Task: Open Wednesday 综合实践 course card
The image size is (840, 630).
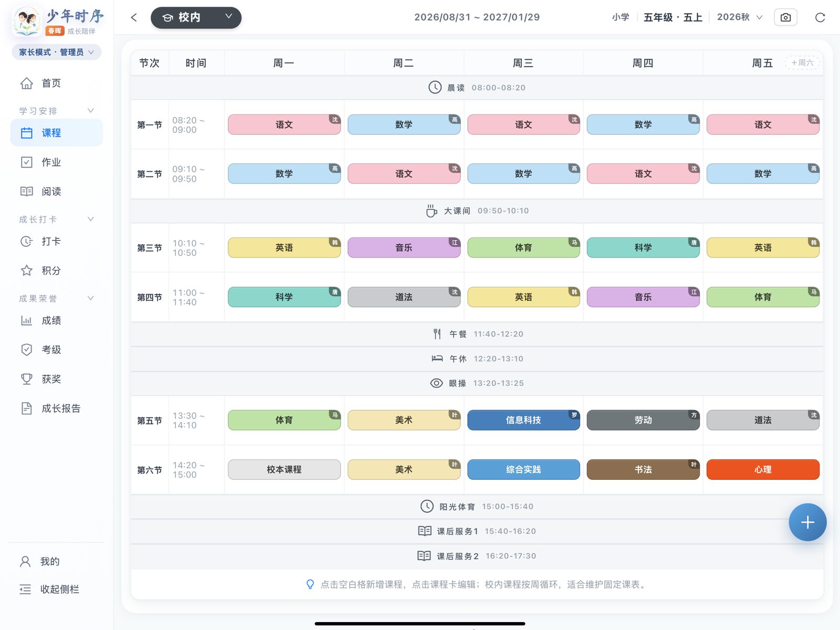Action: [x=523, y=469]
